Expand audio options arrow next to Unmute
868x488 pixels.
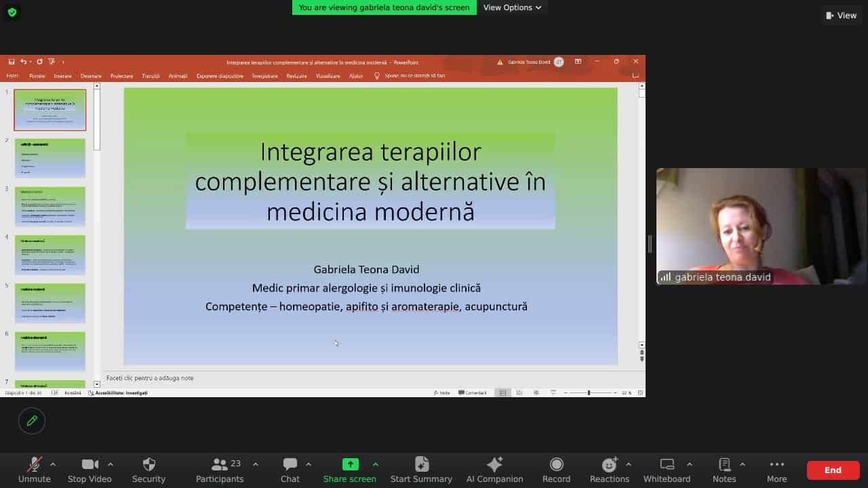tap(53, 464)
